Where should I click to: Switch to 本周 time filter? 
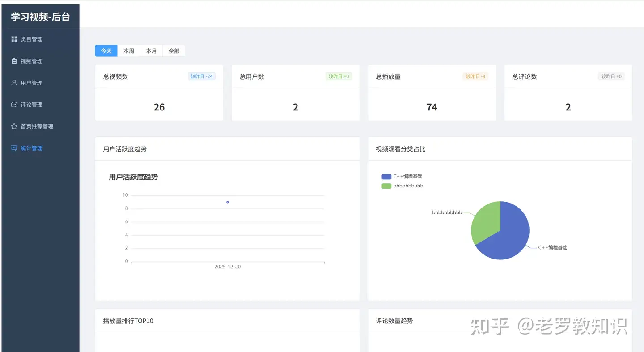click(x=129, y=51)
